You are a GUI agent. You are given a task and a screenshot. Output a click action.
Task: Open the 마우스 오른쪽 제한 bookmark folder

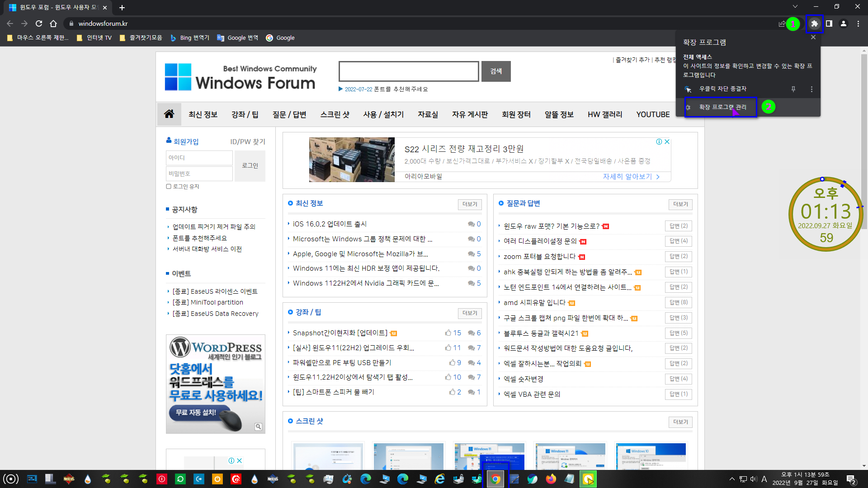point(38,38)
